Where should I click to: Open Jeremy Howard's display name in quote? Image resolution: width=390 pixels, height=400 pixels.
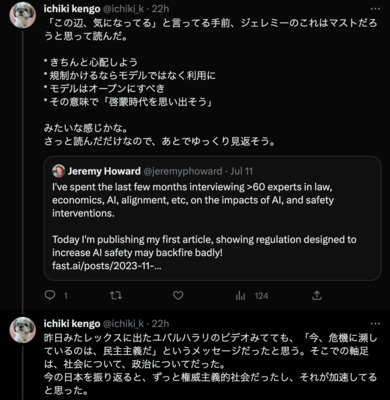point(104,171)
